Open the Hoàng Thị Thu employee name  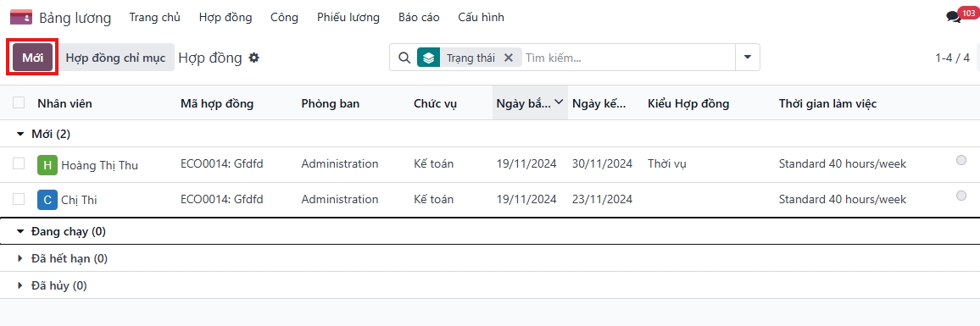(x=99, y=165)
